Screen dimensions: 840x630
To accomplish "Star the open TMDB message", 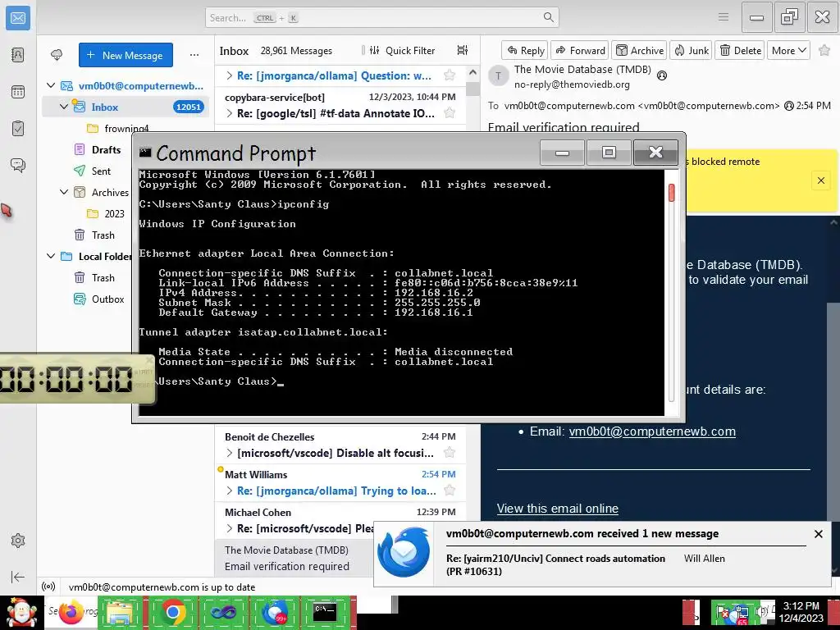I will coord(824,50).
